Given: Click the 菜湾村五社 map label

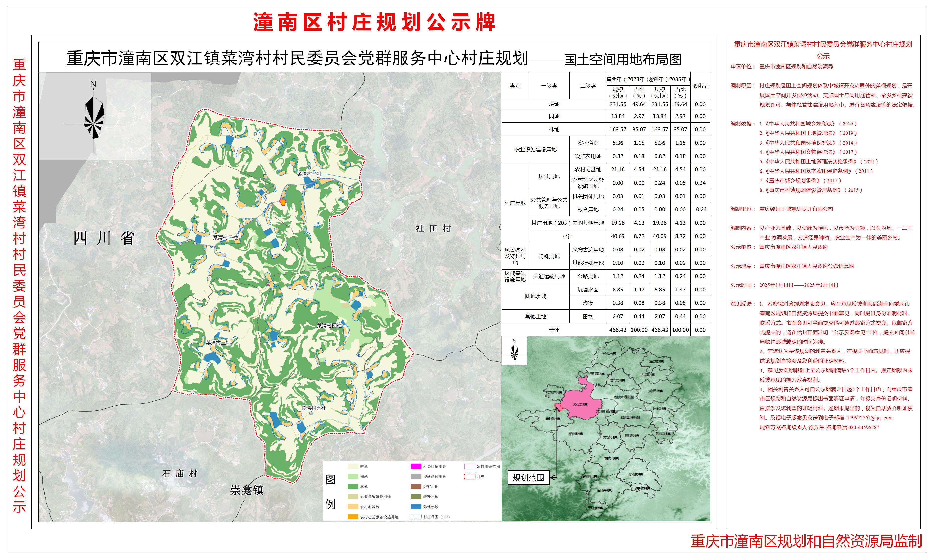Looking at the screenshot, I should tap(313, 408).
